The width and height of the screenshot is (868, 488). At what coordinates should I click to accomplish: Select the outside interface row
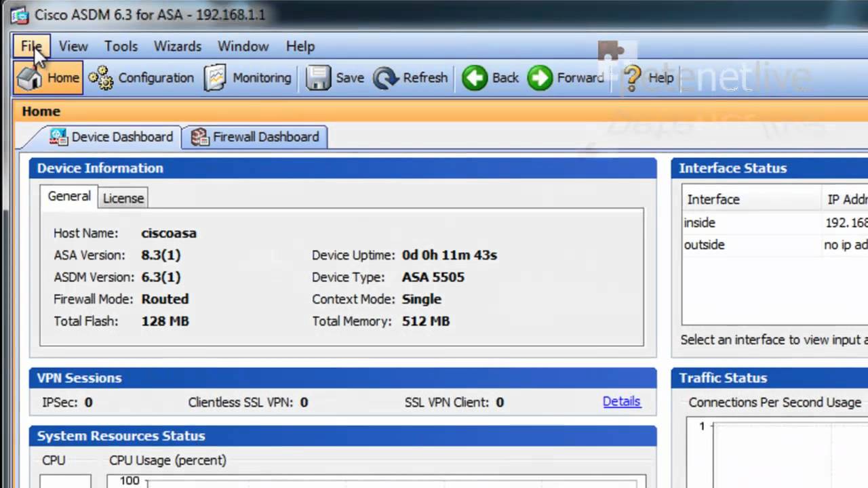(x=774, y=245)
